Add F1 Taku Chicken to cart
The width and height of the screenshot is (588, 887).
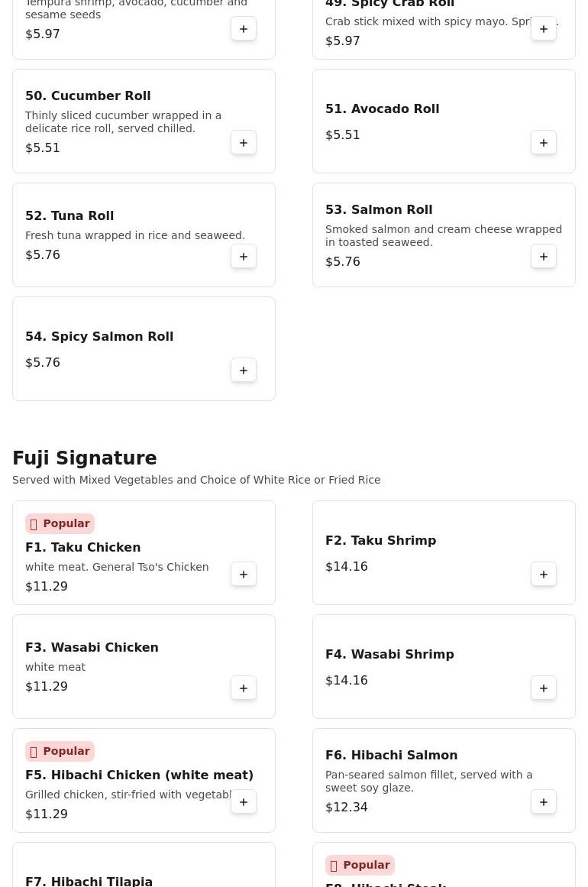tap(244, 575)
